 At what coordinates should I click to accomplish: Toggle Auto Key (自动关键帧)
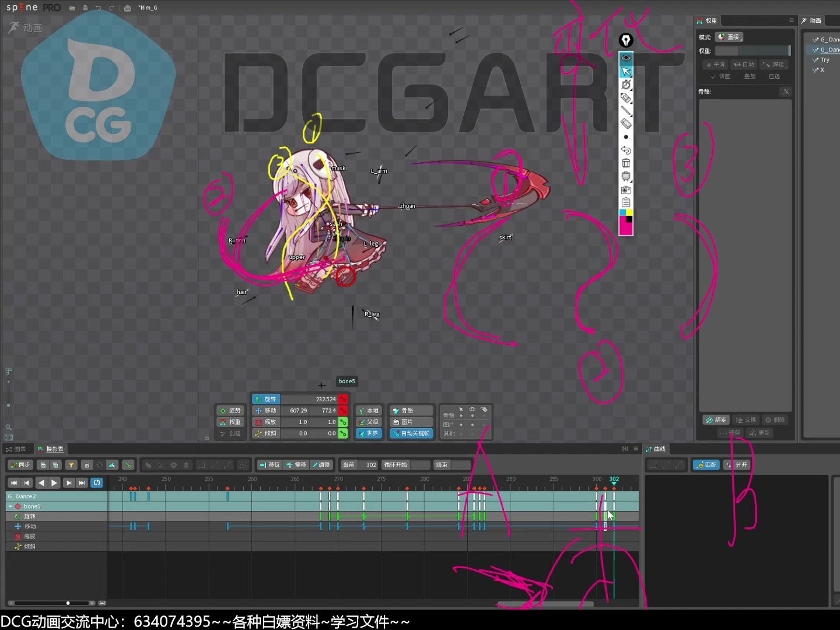411,433
